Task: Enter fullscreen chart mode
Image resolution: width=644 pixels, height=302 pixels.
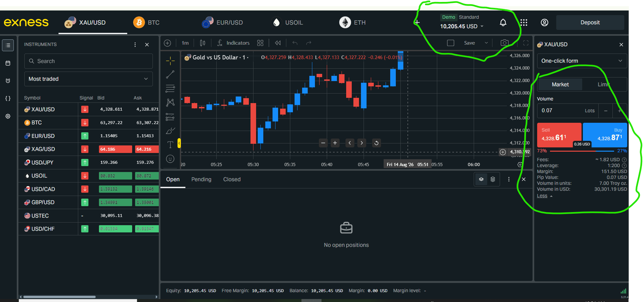Action: coord(526,43)
